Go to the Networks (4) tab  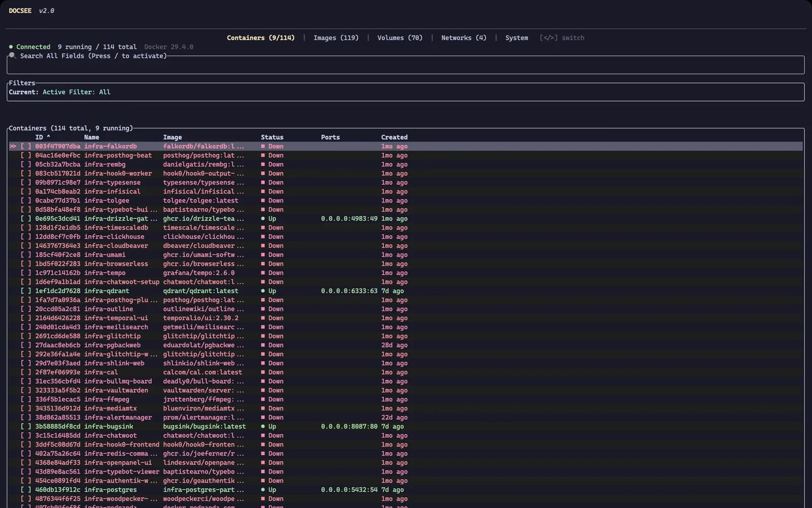[464, 38]
